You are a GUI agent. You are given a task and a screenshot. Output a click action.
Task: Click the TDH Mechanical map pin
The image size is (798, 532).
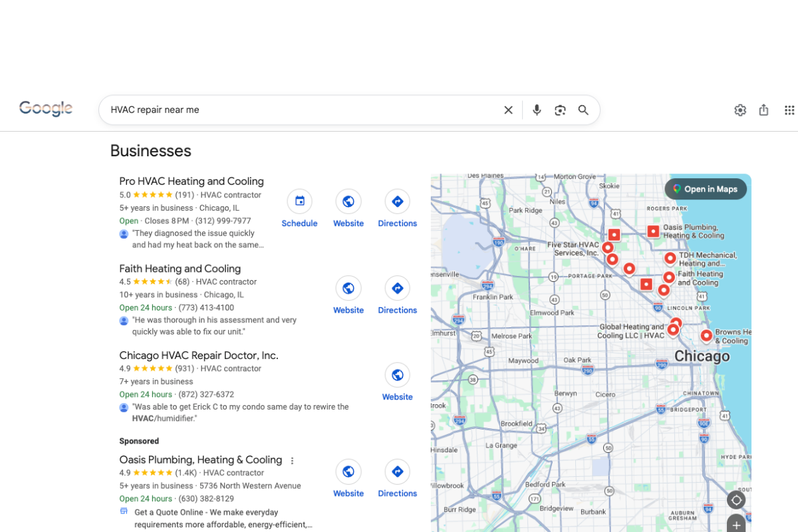(670, 258)
